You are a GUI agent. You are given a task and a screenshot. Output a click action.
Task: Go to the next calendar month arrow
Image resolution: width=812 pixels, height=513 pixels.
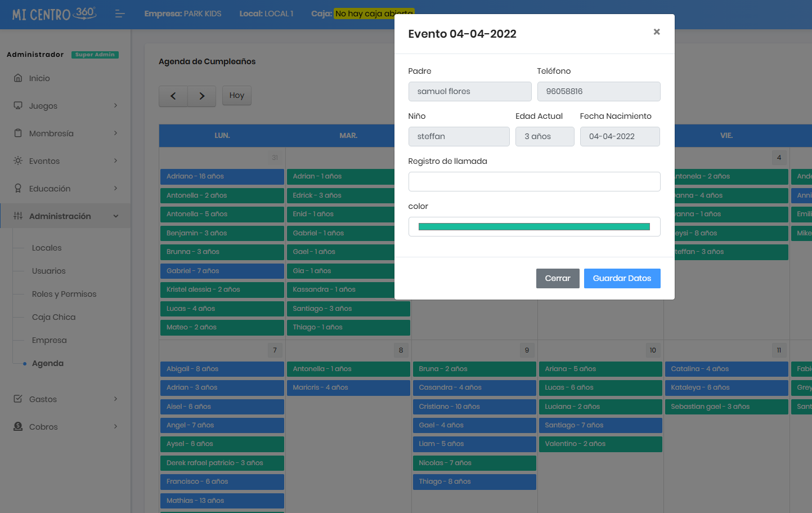click(202, 96)
